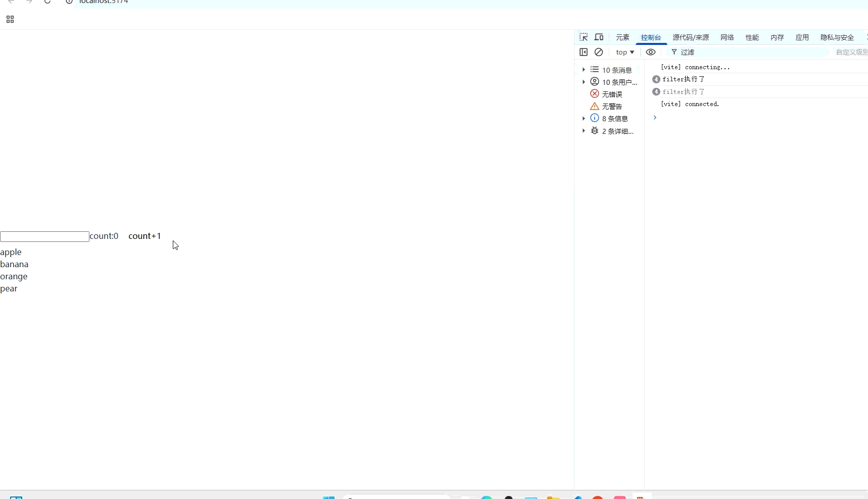
Task: Click the bug icon for 2 条详细
Action: tap(595, 131)
